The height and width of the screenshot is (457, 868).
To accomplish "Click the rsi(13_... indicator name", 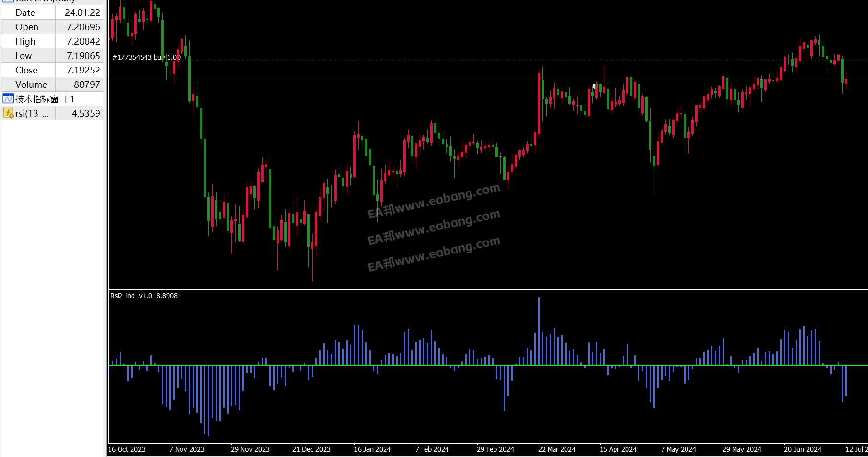I will [32, 113].
